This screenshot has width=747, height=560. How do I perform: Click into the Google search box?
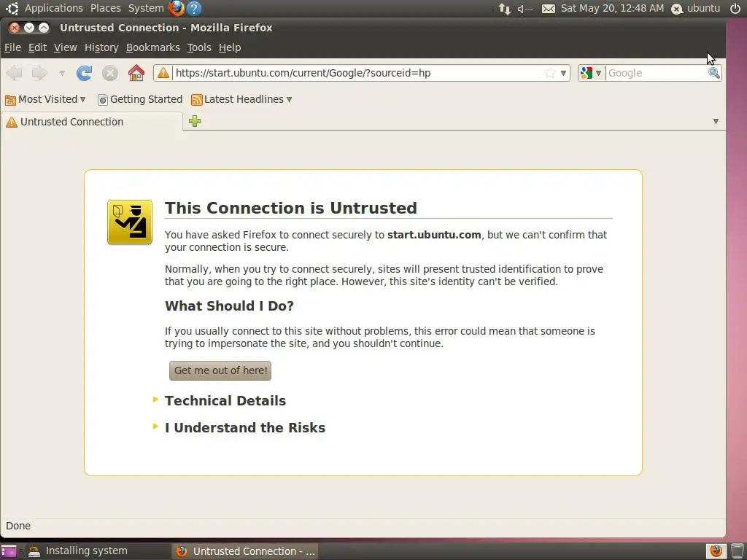pyautogui.click(x=657, y=73)
